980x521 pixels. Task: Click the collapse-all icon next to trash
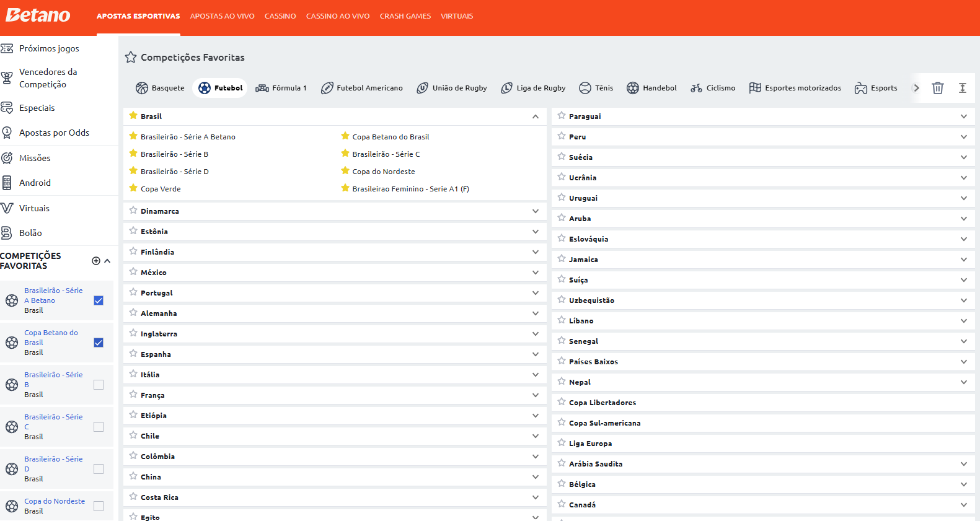[963, 88]
